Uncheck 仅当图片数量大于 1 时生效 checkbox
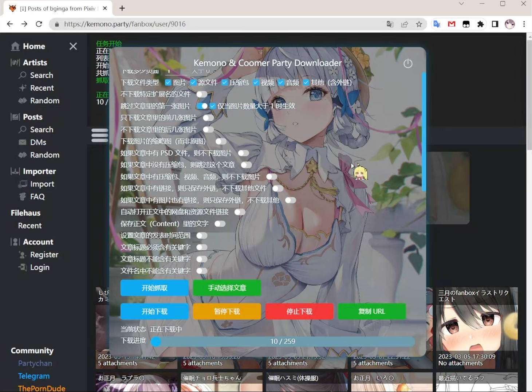Viewport: 532px width, 392px height. click(213, 106)
